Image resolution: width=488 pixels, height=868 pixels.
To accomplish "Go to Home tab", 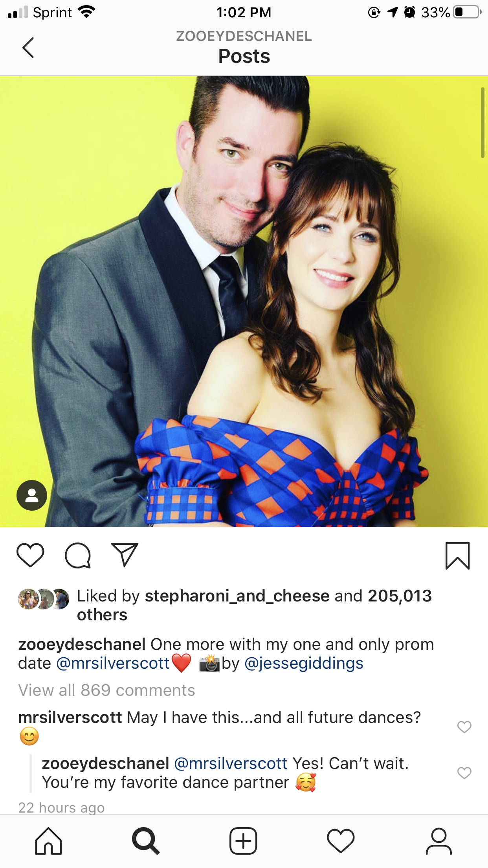I will click(48, 841).
